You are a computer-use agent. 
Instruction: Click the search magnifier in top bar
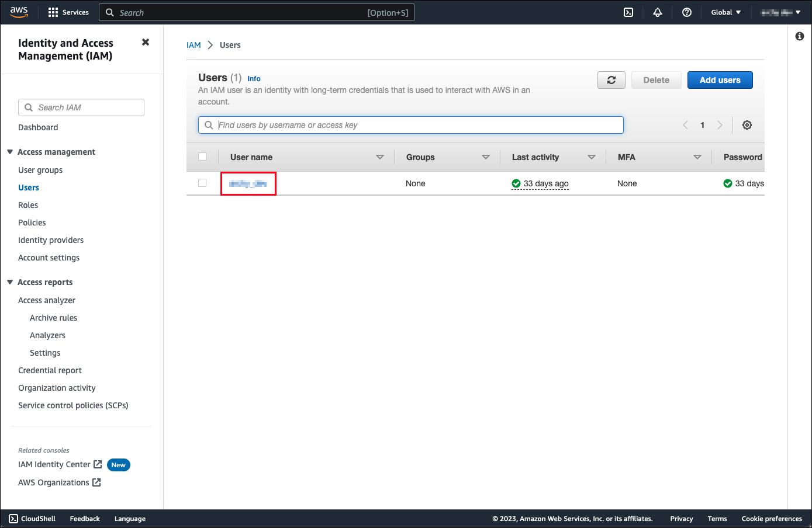pyautogui.click(x=109, y=12)
